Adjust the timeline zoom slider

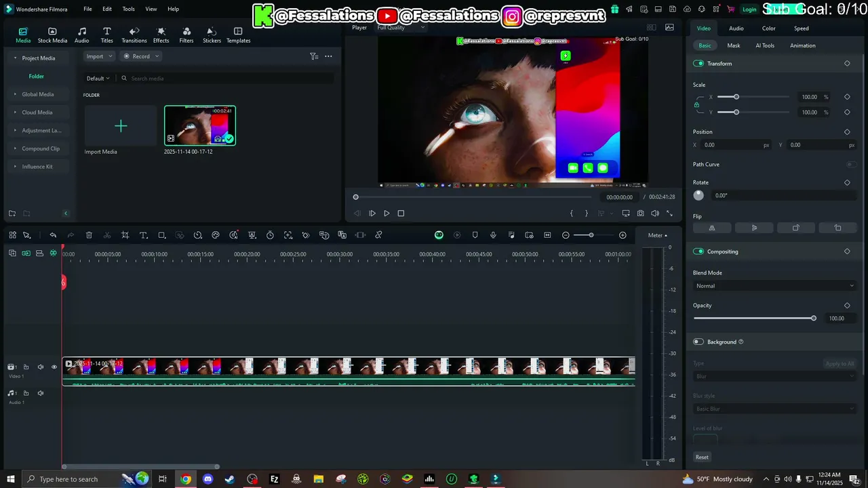tap(594, 235)
